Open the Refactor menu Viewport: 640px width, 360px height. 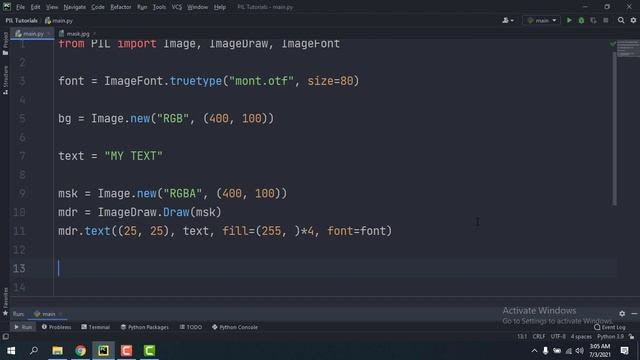121,7
